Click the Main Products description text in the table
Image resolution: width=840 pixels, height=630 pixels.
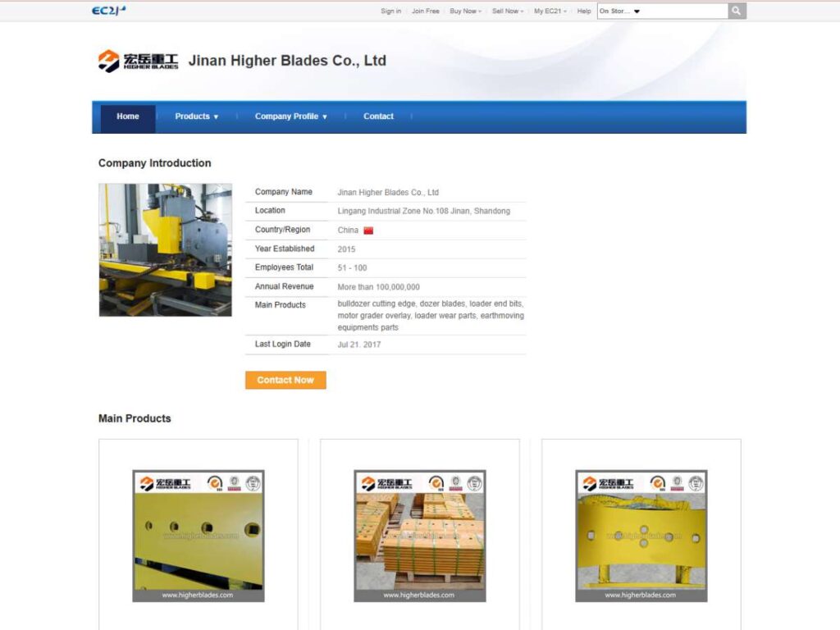click(431, 316)
